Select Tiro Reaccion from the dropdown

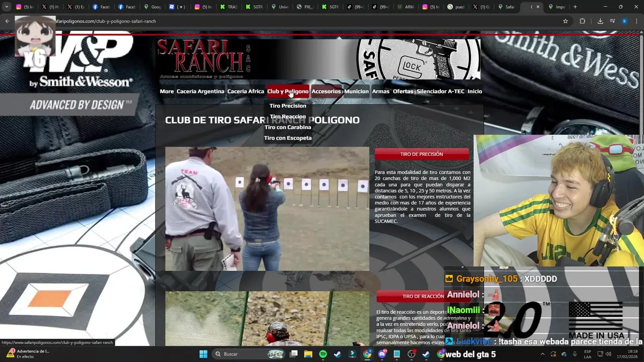tap(288, 117)
